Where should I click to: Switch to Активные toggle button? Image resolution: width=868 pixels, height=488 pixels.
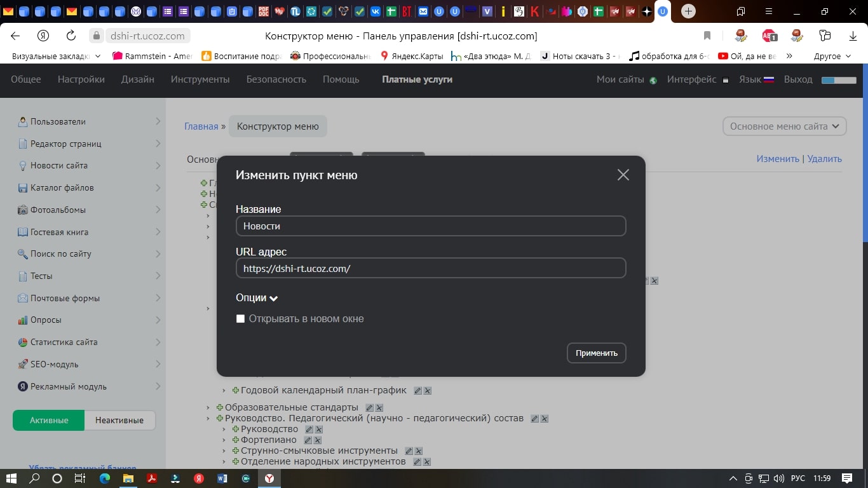[49, 420]
